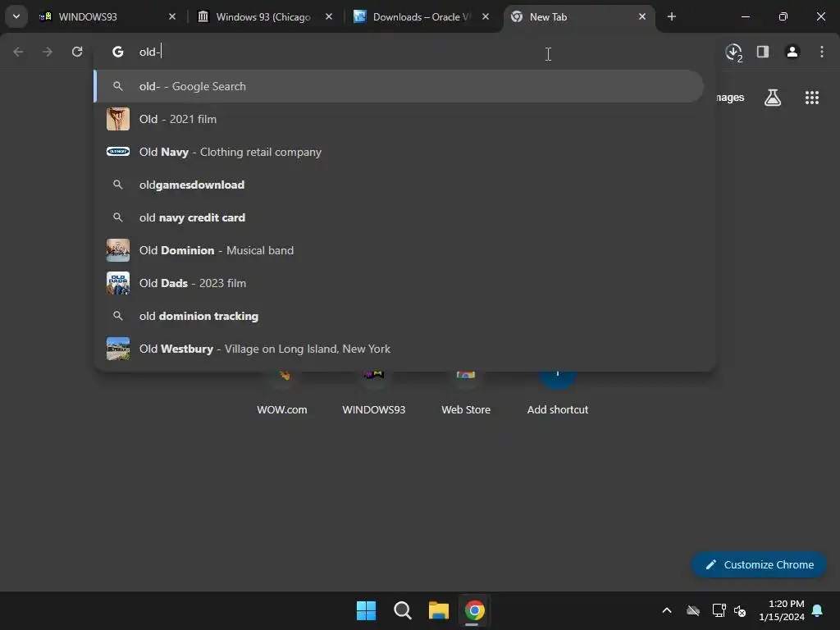
Task: Open the notification bell icon
Action: point(817,610)
